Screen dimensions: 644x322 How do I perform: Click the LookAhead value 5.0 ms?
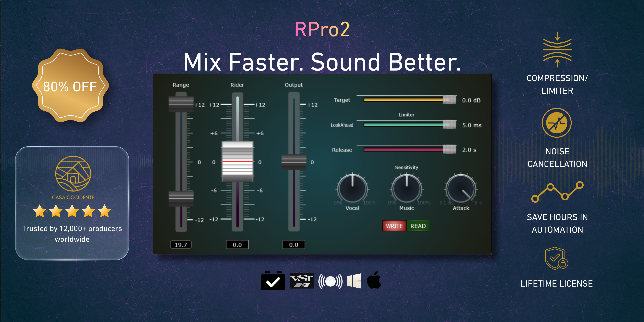point(472,125)
